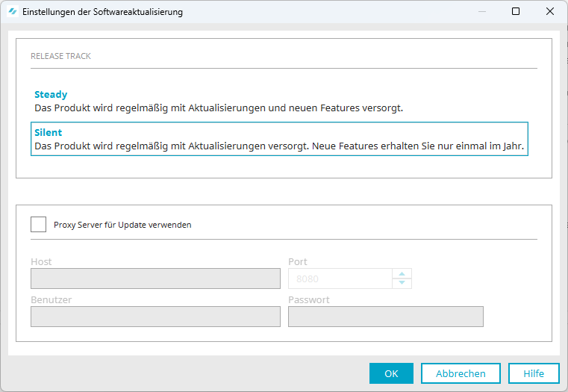568x392 pixels.
Task: Maximize the settings dialog window
Action: point(516,12)
